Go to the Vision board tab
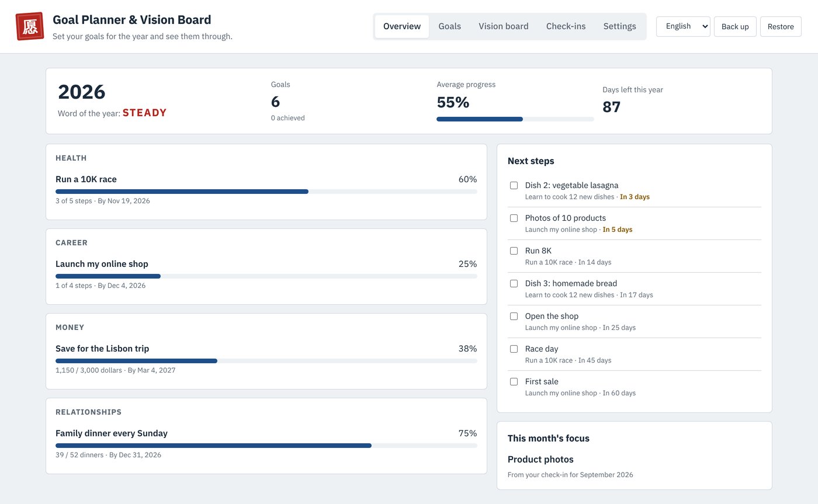This screenshot has width=818, height=504. coord(504,26)
